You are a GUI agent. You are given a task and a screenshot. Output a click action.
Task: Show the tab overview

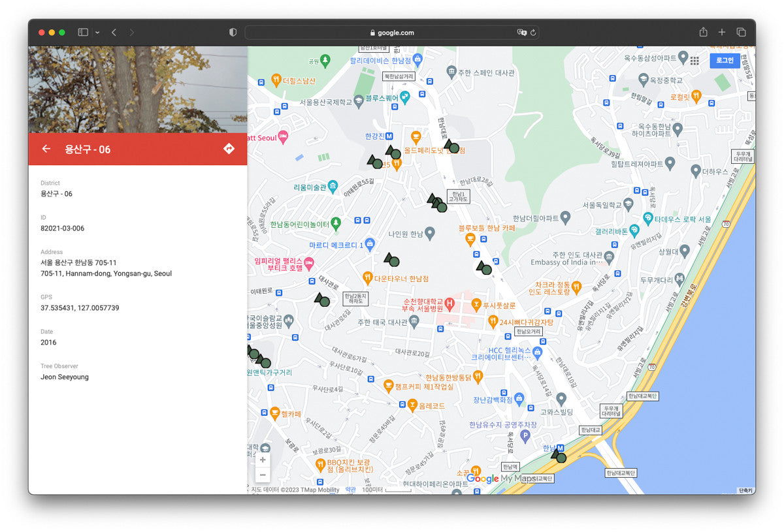tap(741, 32)
